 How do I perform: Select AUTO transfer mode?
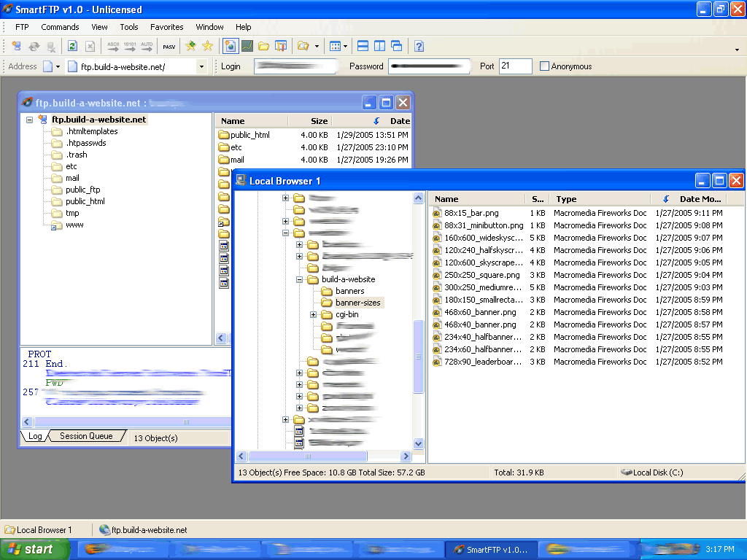pos(147,46)
